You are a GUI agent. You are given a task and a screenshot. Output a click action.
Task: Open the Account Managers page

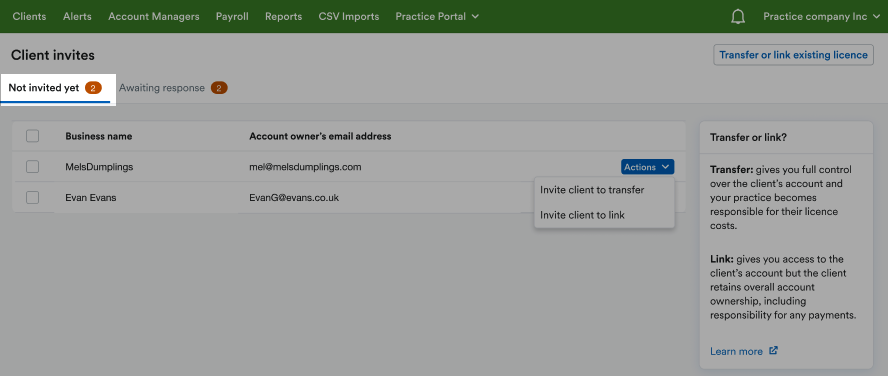click(x=153, y=16)
